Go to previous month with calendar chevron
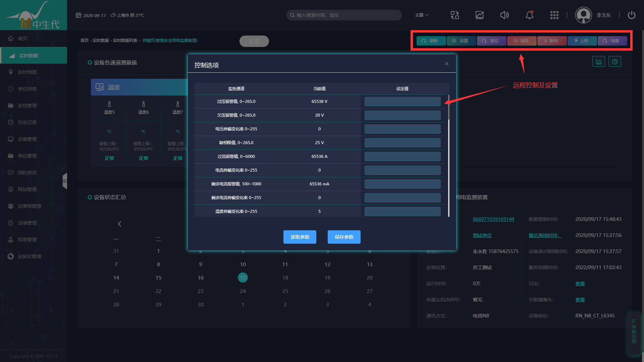Screen dimensions: 644x362 pos(120,224)
